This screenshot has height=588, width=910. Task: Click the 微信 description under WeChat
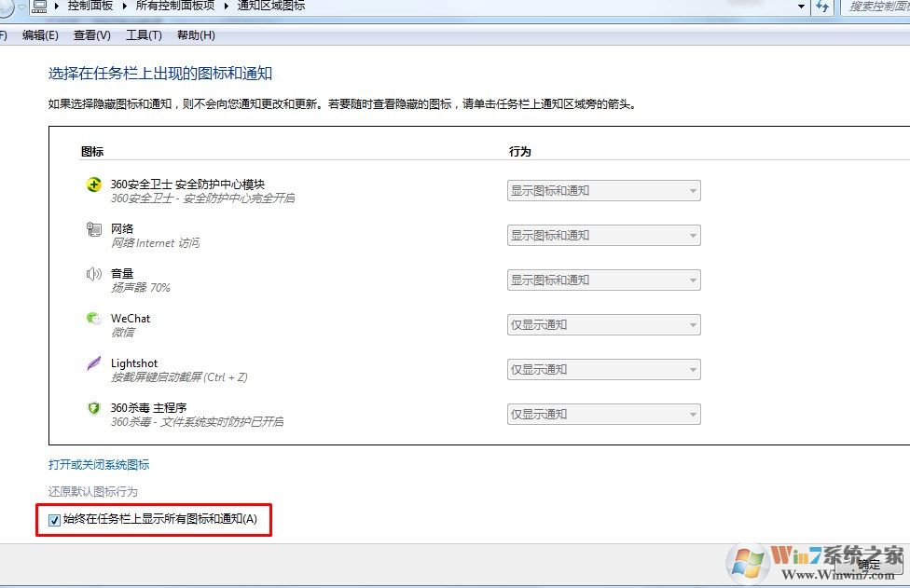(x=122, y=333)
